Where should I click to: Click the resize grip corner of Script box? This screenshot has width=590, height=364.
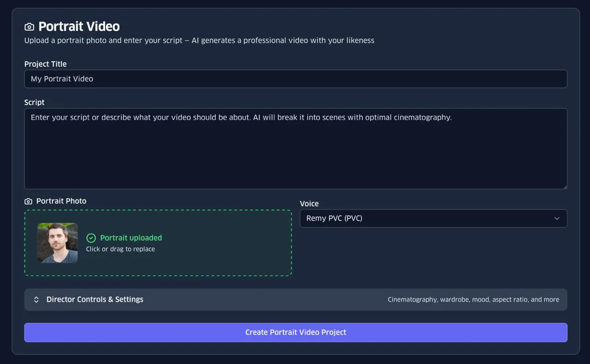(x=564, y=186)
